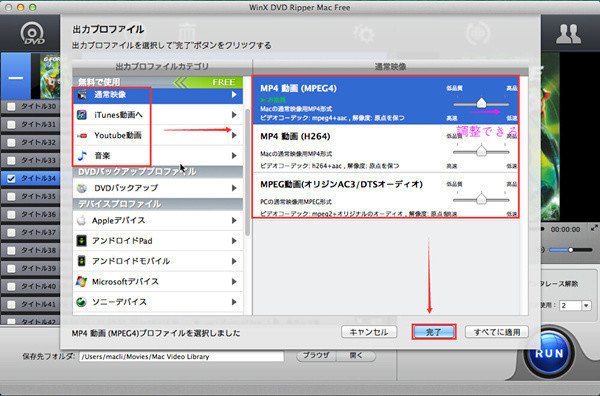Click the preview volume slider
The height and width of the screenshot is (396, 600).
(571, 250)
